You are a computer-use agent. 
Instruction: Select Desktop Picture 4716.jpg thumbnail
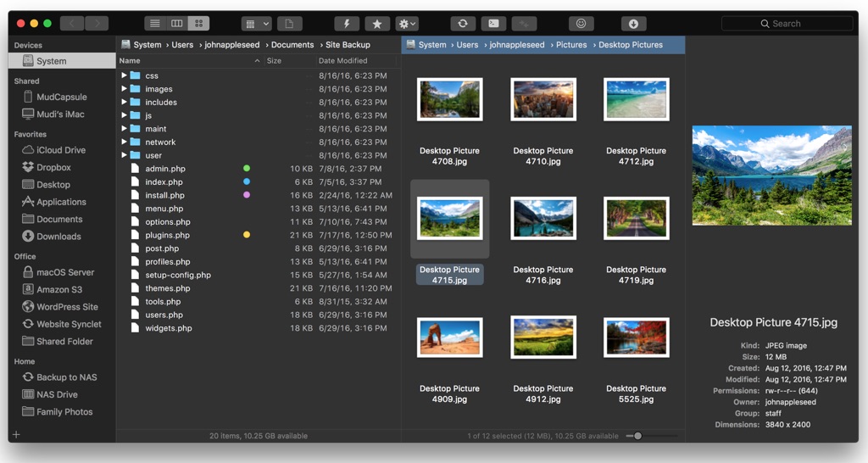[543, 219]
